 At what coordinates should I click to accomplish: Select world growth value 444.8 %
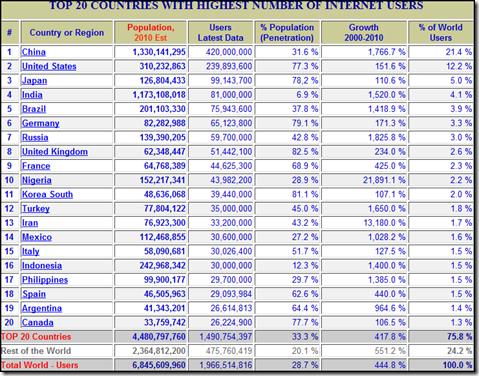[390, 365]
